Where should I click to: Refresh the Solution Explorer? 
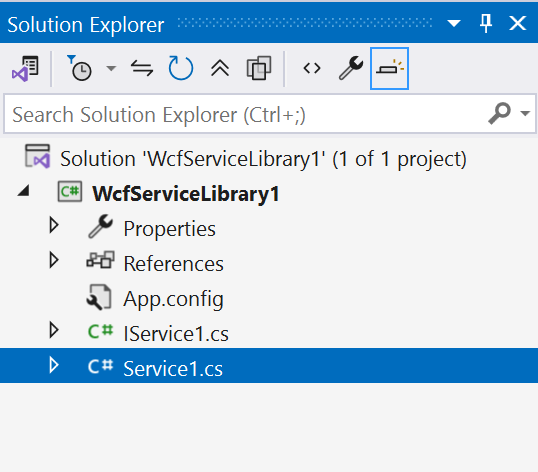pyautogui.click(x=181, y=68)
